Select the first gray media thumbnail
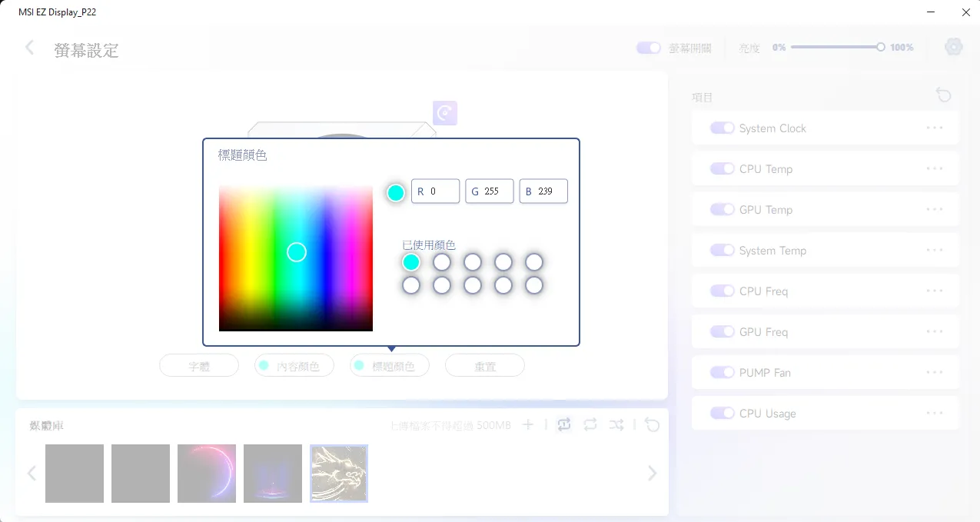Viewport: 980px width, 522px height. (x=75, y=474)
